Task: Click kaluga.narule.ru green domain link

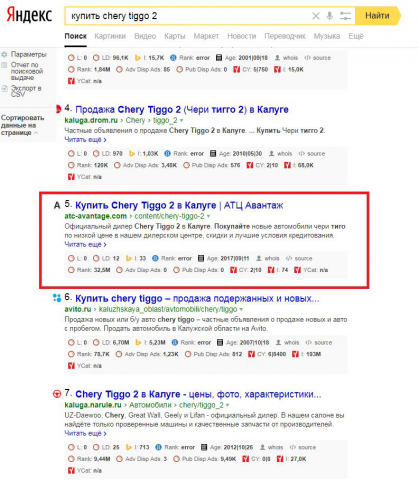Action: pyautogui.click(x=93, y=405)
